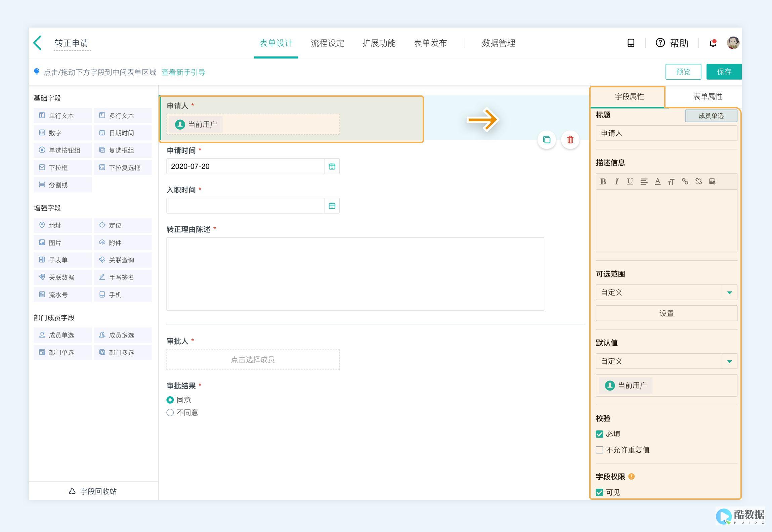This screenshot has width=772, height=532.
Task: Switch to 表单发布 tab
Action: click(x=430, y=43)
